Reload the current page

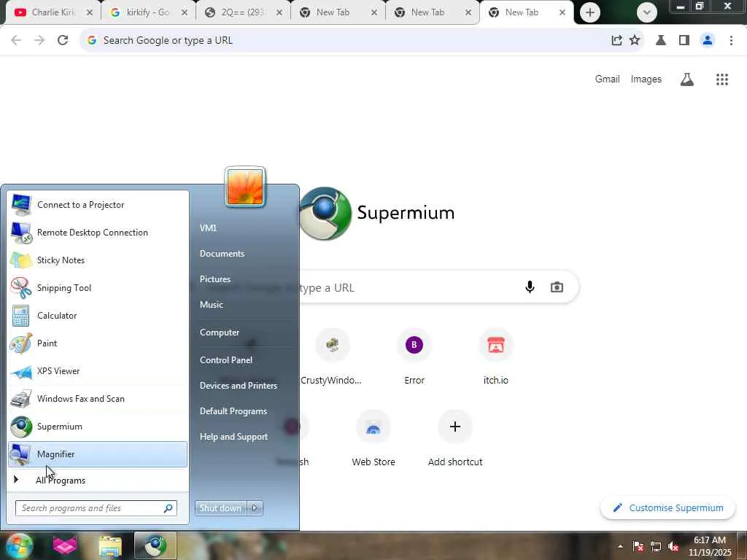[63, 41]
